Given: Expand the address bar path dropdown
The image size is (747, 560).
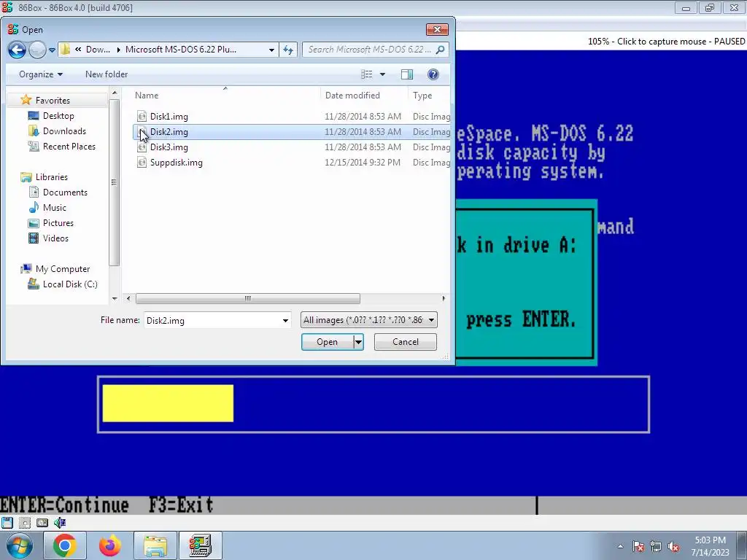Looking at the screenshot, I should 271,50.
